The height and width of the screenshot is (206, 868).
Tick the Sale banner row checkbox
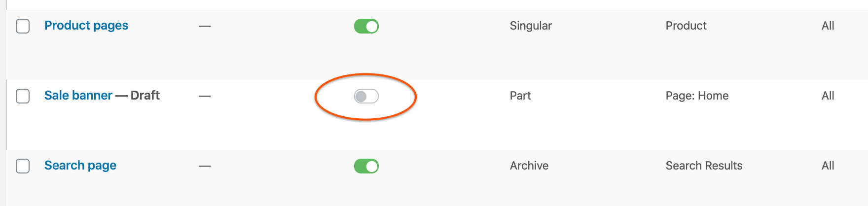coord(23,96)
